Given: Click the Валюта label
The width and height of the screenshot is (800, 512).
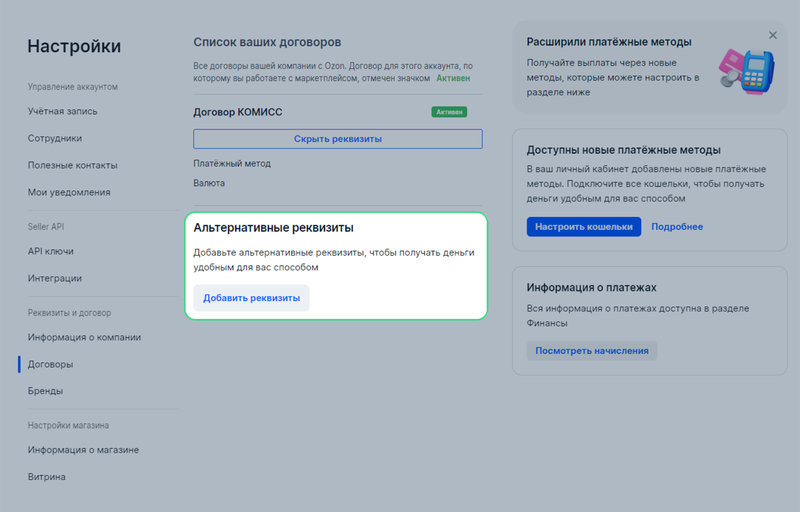Looking at the screenshot, I should point(209,183).
